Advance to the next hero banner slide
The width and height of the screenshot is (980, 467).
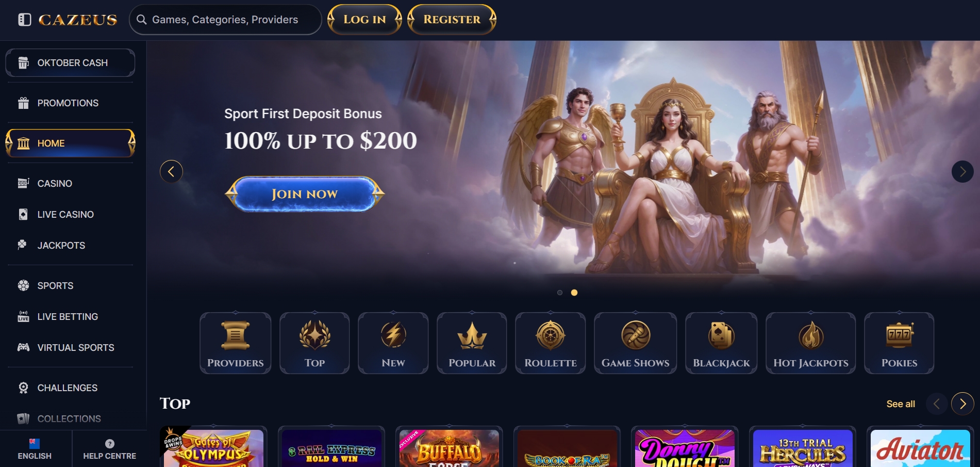click(962, 171)
